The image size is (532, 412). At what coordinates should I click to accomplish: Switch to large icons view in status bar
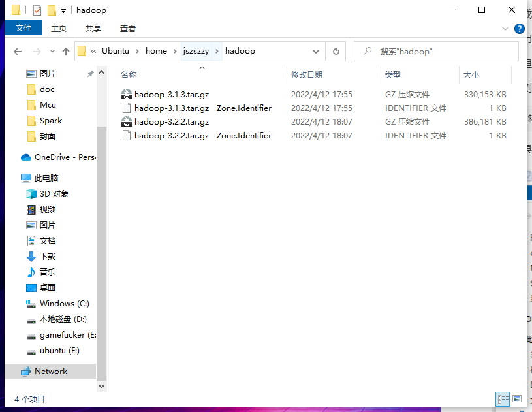[517, 399]
